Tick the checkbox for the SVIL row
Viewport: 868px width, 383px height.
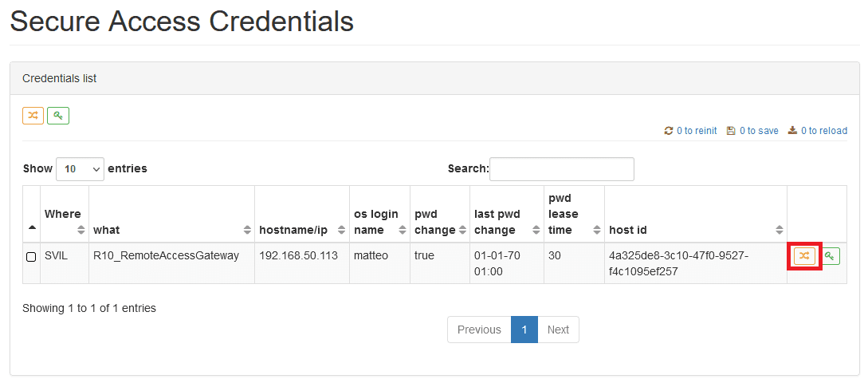click(x=32, y=257)
